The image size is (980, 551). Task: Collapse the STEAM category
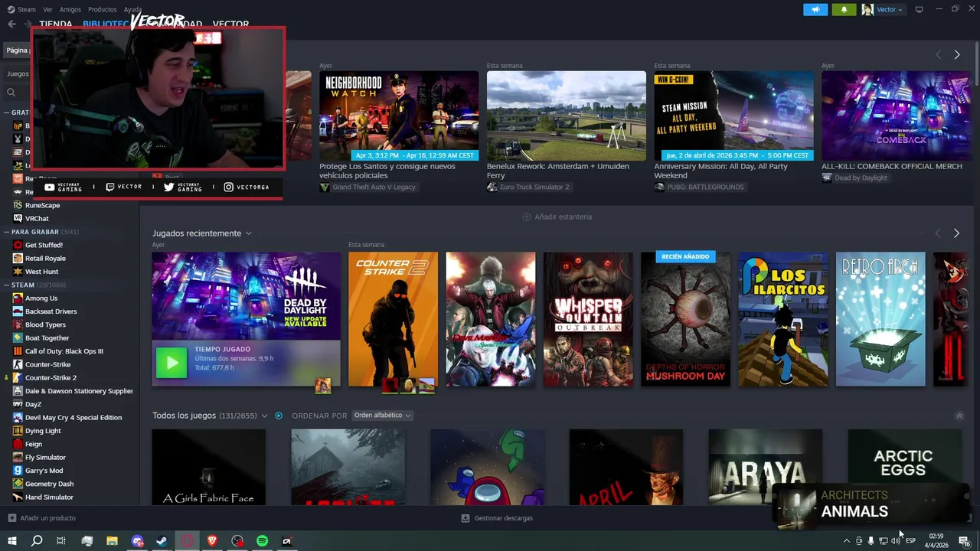pyautogui.click(x=6, y=285)
